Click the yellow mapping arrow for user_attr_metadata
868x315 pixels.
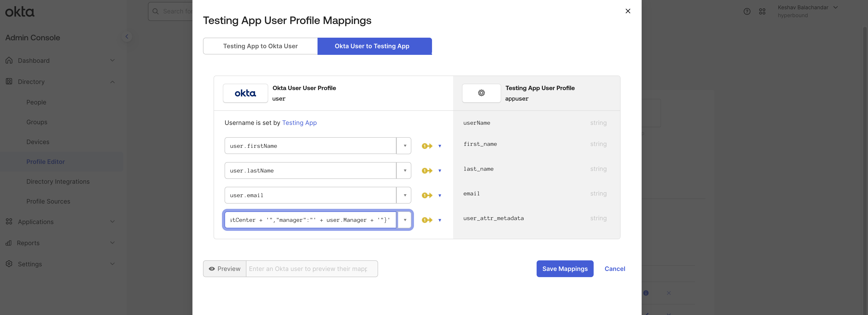tap(427, 220)
